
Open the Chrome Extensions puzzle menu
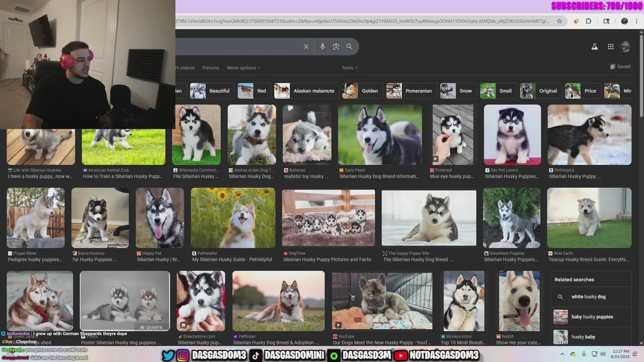(x=589, y=21)
